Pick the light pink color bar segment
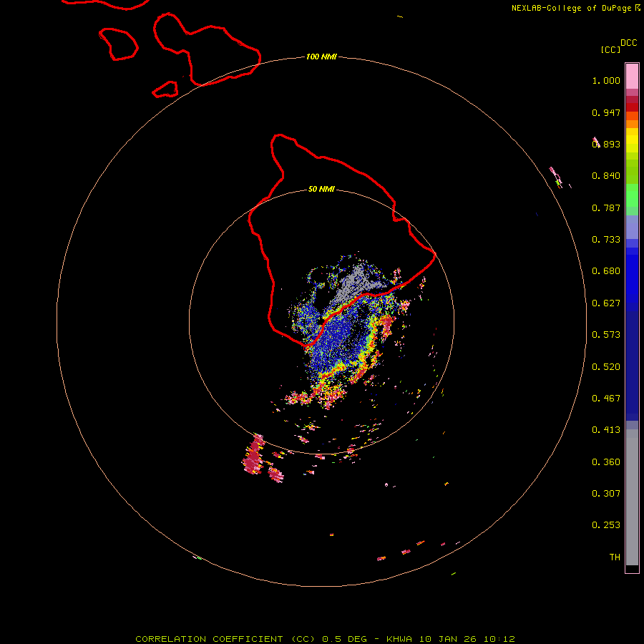The height and width of the screenshot is (644, 644). click(x=632, y=77)
